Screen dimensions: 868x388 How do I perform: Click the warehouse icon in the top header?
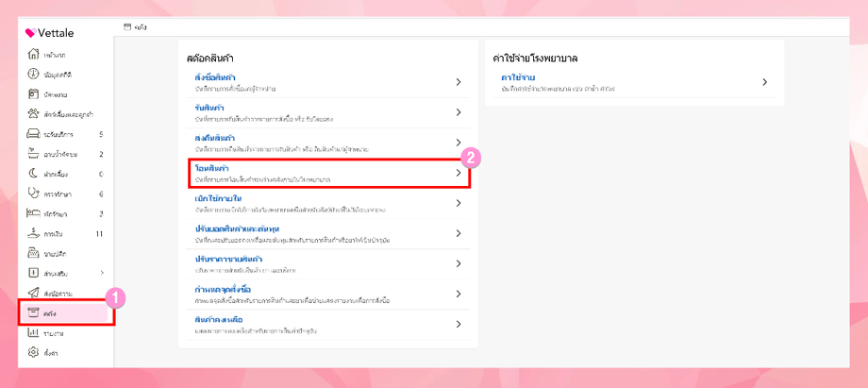pos(127,26)
